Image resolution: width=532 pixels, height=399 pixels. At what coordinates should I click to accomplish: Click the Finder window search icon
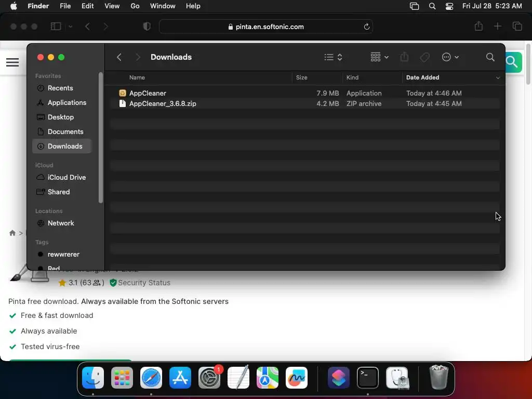tap(490, 57)
